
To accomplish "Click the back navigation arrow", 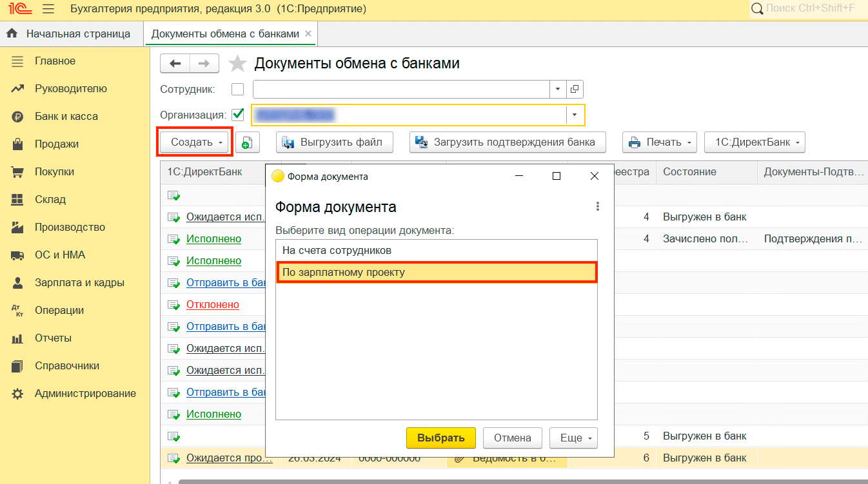I will click(x=175, y=63).
